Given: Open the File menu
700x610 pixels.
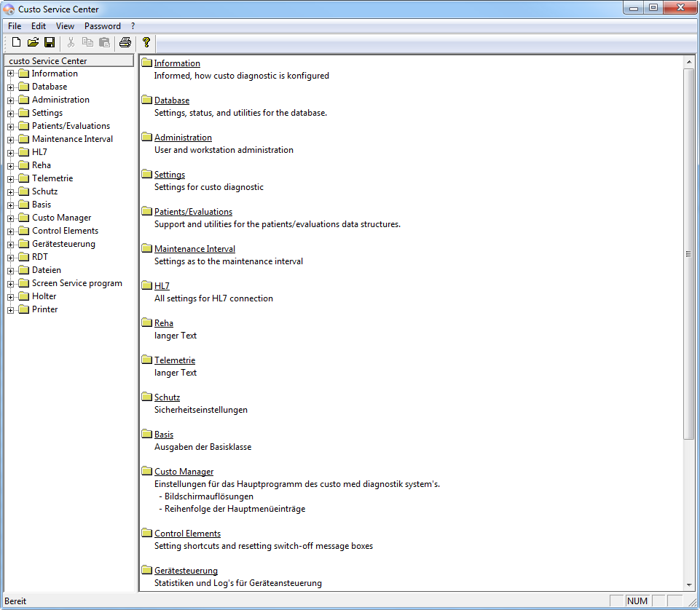Looking at the screenshot, I should click(x=15, y=26).
